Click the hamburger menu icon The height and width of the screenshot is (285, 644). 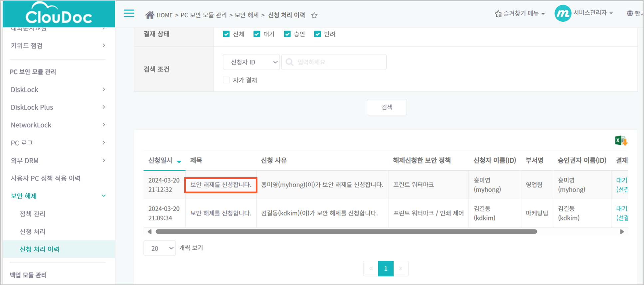click(129, 14)
